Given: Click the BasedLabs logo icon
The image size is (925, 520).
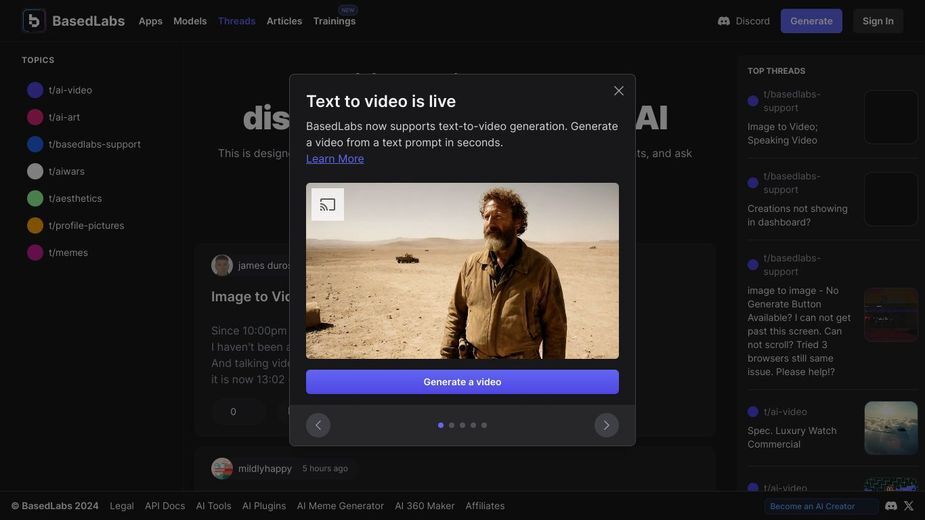Looking at the screenshot, I should (x=34, y=21).
